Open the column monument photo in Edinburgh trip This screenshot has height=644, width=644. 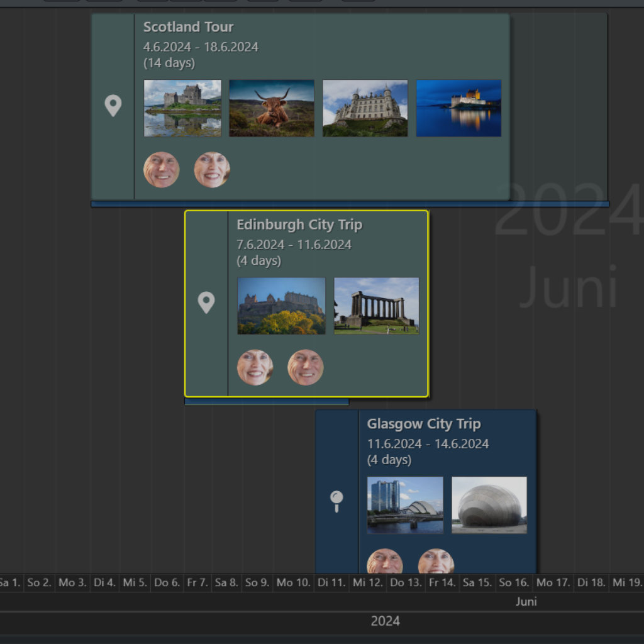376,306
